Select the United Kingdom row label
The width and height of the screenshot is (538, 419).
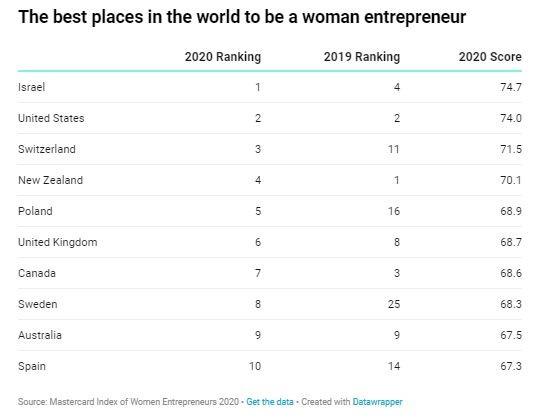(58, 242)
